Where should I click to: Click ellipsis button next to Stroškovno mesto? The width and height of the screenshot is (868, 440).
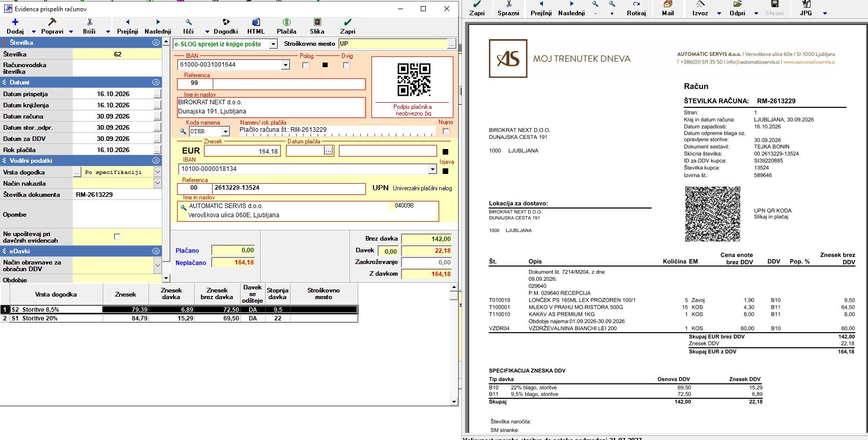tap(451, 44)
